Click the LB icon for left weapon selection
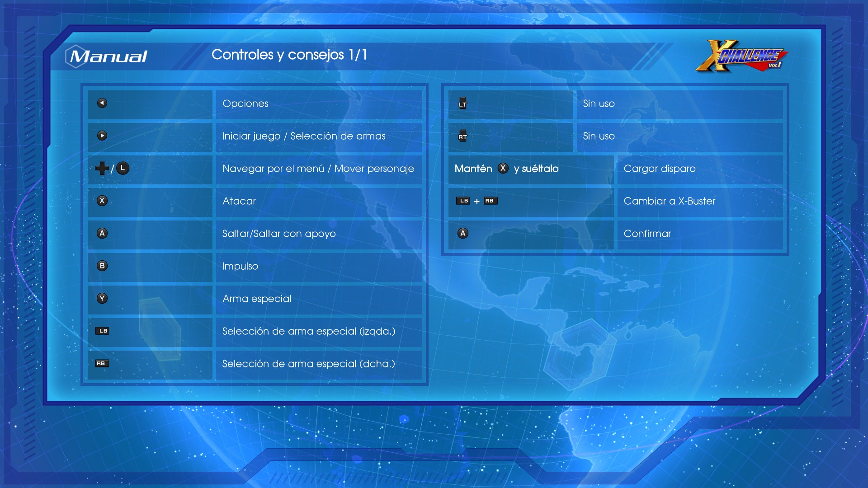 pyautogui.click(x=102, y=331)
